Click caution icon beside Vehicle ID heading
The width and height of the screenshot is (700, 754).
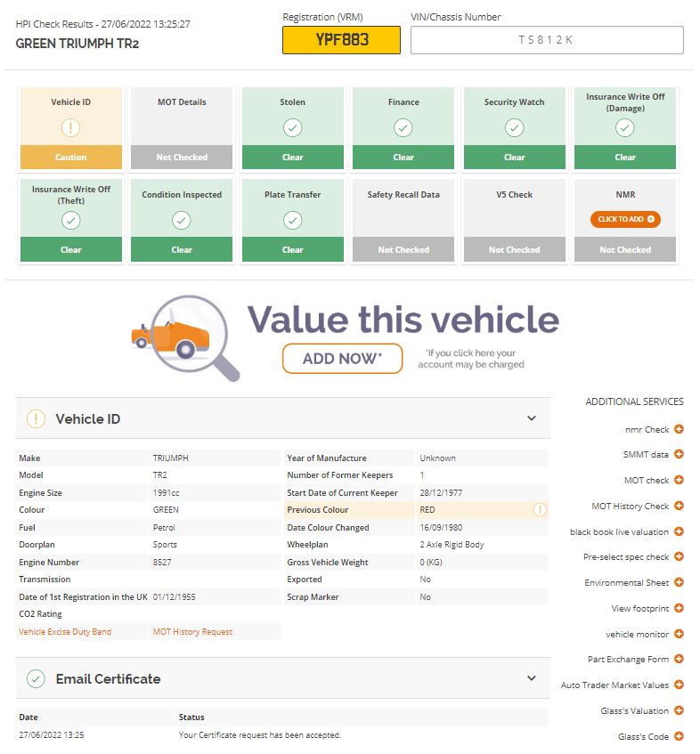[x=37, y=418]
